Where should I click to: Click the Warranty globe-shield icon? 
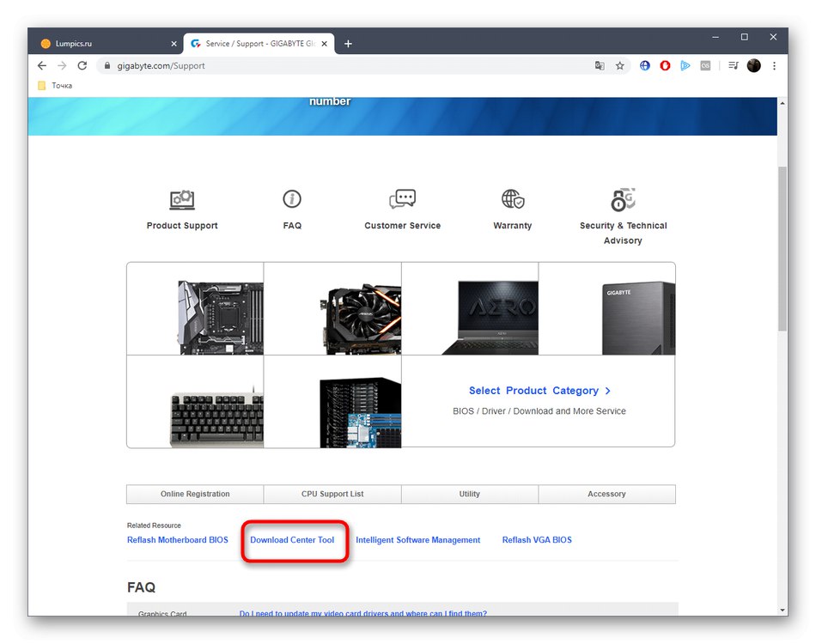513,198
